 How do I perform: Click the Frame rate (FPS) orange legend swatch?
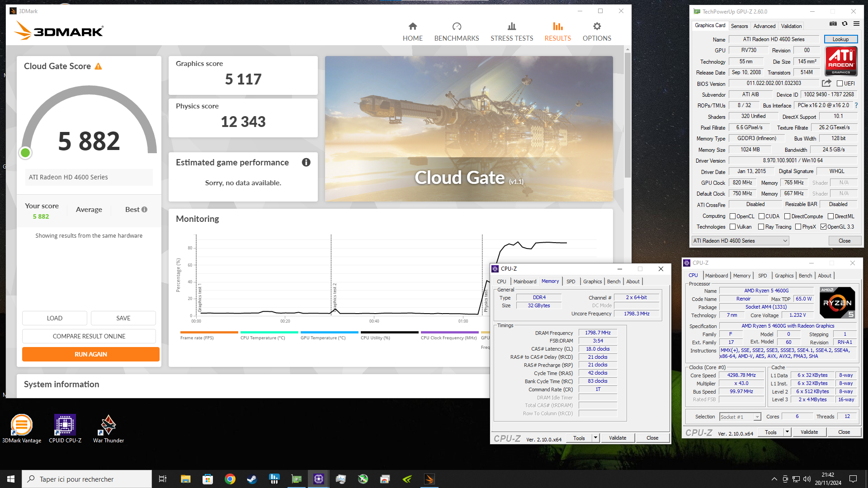(209, 332)
